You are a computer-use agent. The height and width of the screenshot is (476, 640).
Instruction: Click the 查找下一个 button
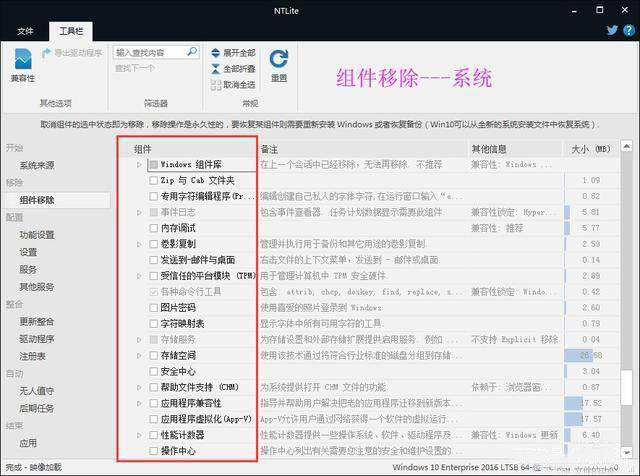(x=135, y=68)
